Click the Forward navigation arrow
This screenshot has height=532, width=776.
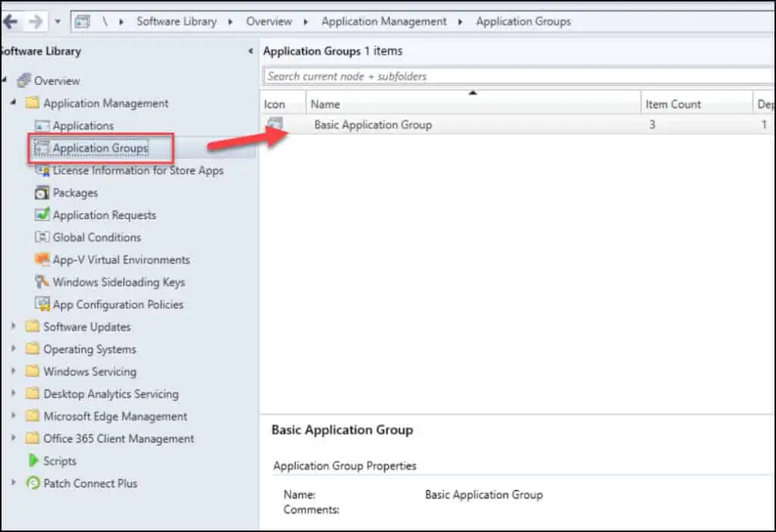pyautogui.click(x=36, y=21)
